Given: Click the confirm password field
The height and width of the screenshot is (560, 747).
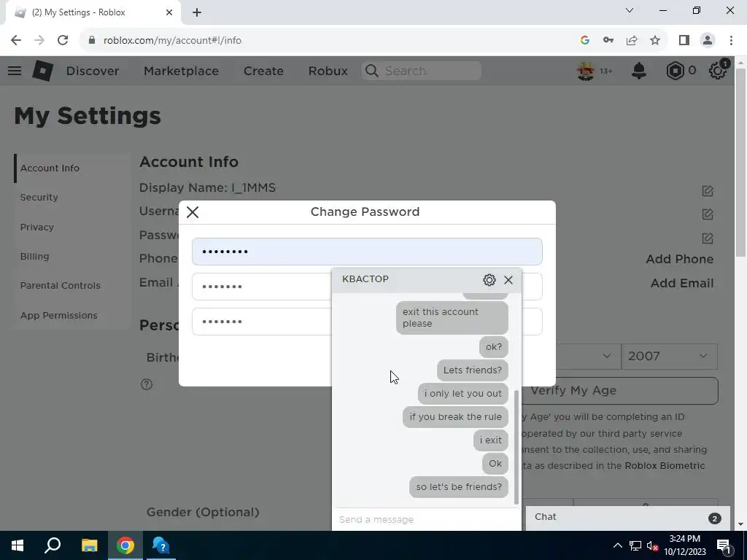Looking at the screenshot, I should tap(262, 322).
